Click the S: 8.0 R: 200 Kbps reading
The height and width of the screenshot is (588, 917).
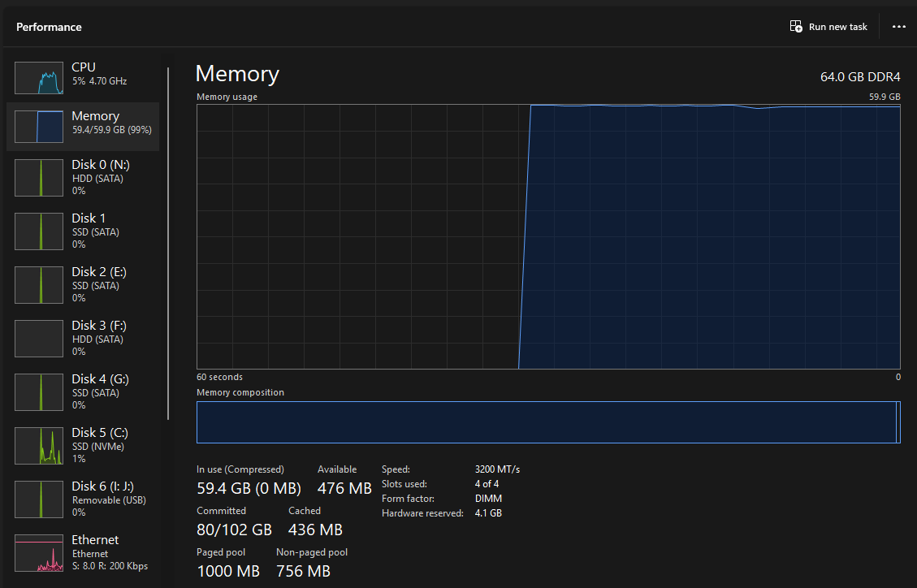(110, 566)
